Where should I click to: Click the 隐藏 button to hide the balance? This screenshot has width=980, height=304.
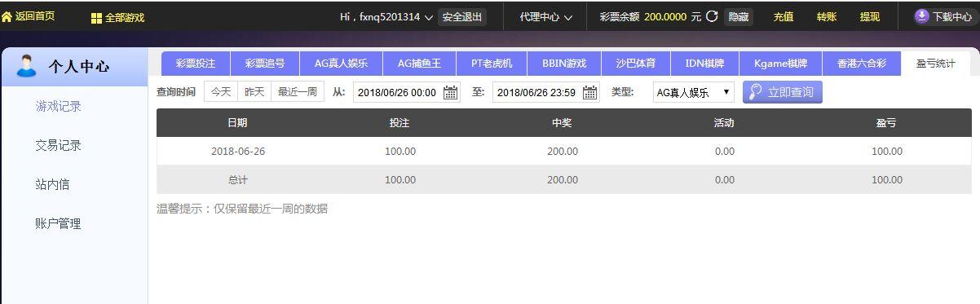(738, 17)
